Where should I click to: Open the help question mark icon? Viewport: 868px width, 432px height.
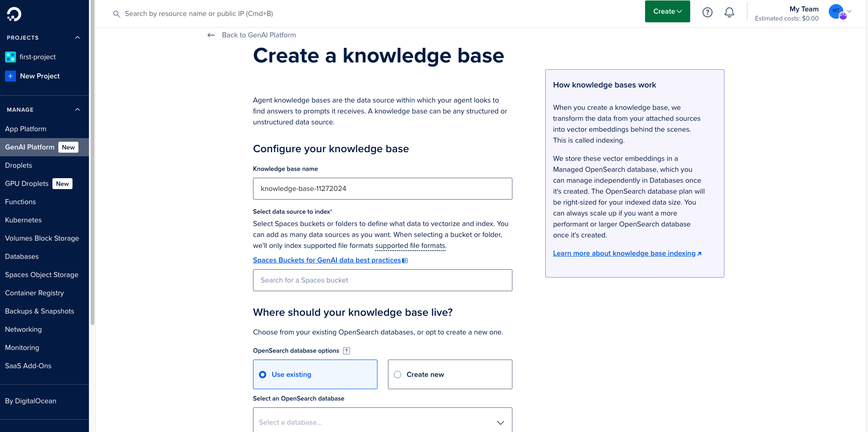[707, 12]
